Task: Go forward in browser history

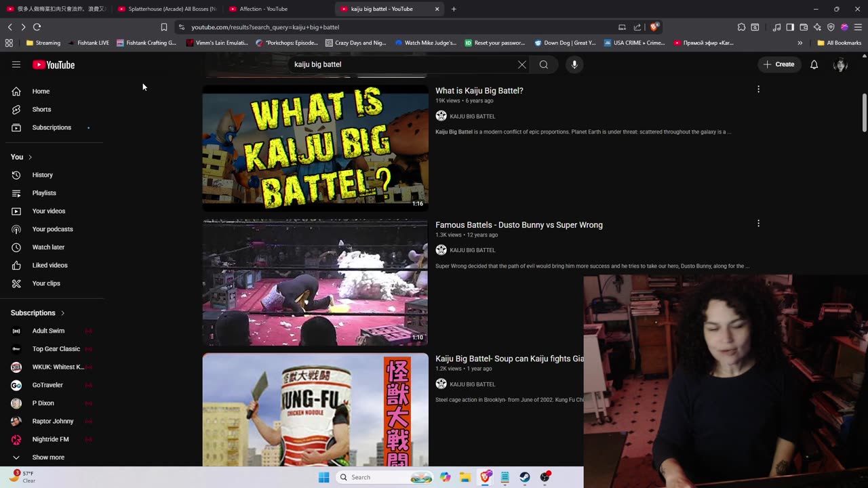Action: coord(23,27)
